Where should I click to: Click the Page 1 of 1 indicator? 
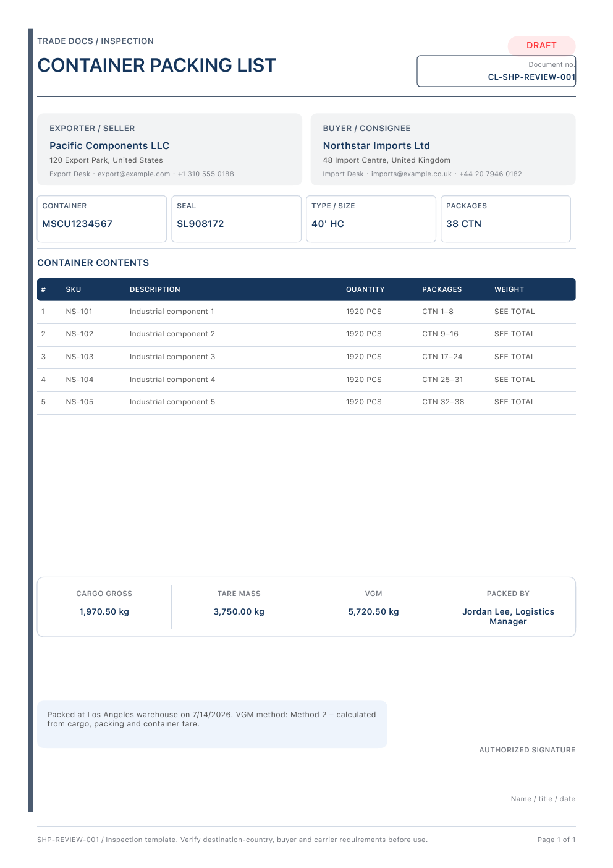point(556,840)
